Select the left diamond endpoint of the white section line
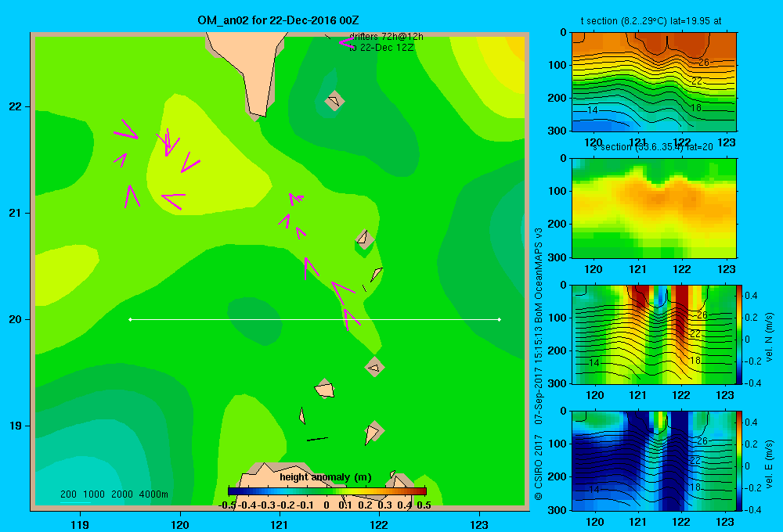783x532 pixels. [130, 319]
